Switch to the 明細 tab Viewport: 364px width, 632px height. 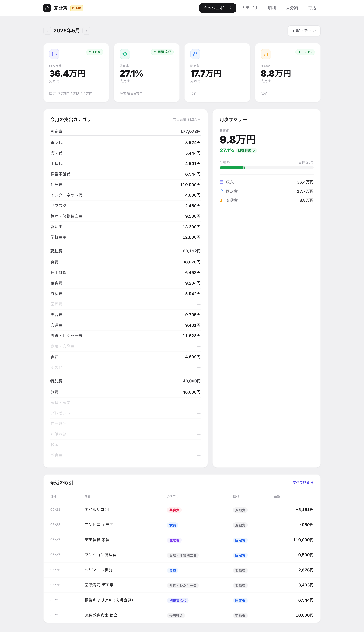click(272, 8)
